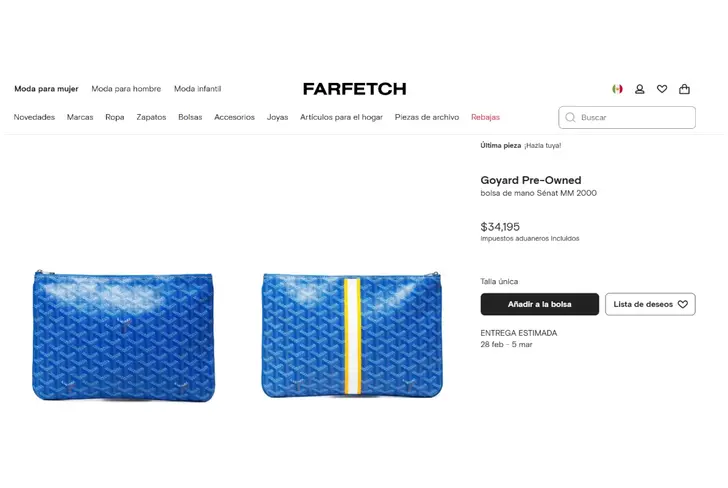Click heart icon in Lista de deseos
Viewport: 728px width, 488px height.
pos(682,304)
